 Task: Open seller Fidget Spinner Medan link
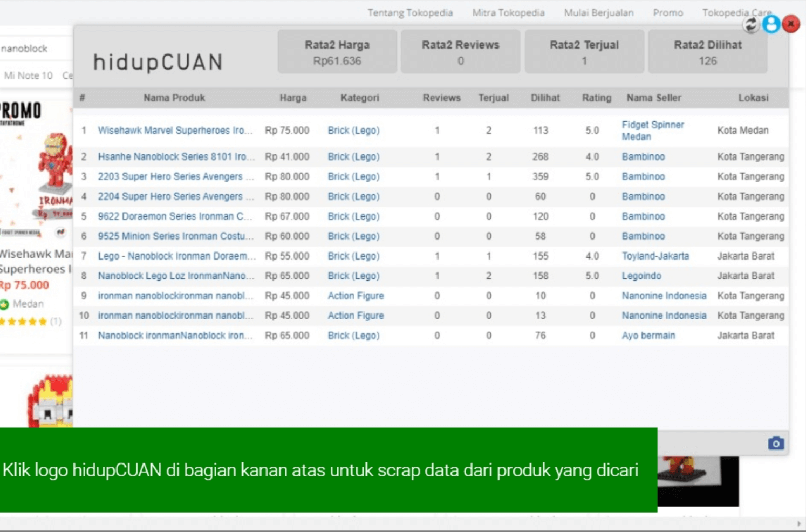pyautogui.click(x=652, y=131)
